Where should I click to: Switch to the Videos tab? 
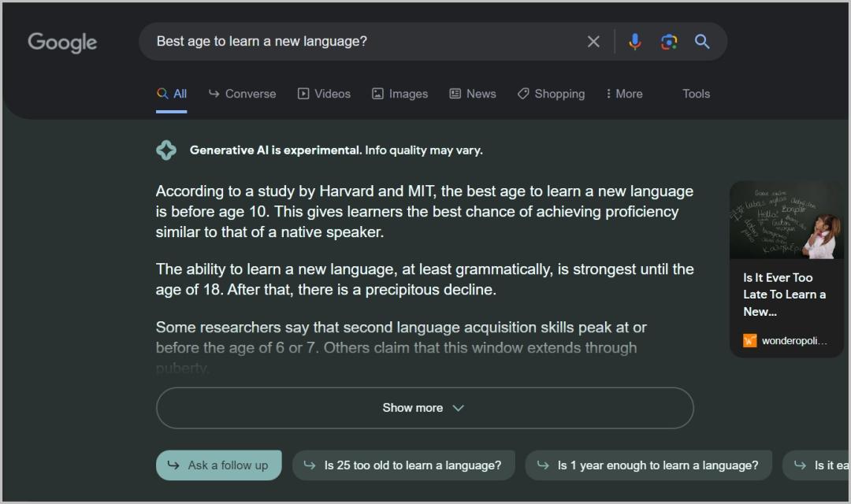[x=324, y=94]
